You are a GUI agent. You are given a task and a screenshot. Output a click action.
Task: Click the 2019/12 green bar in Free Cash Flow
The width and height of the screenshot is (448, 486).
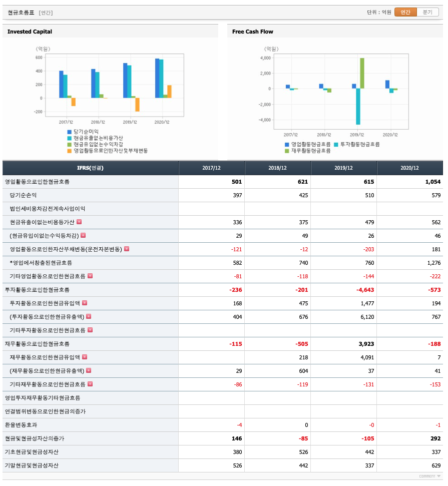[362, 73]
